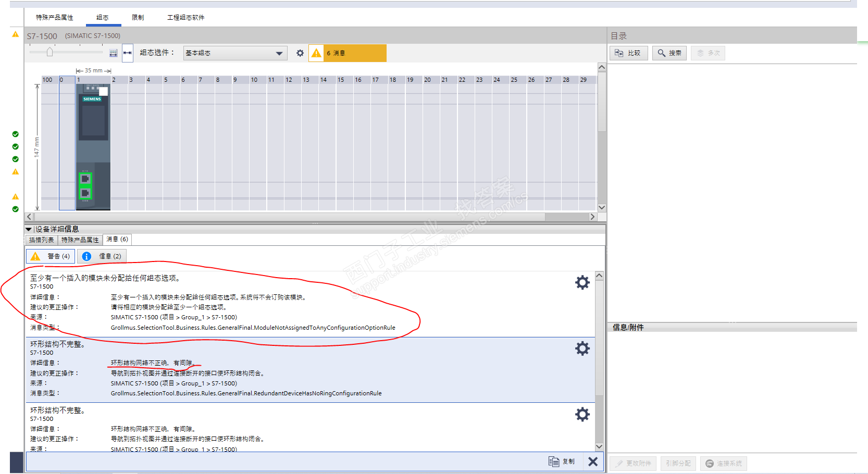The width and height of the screenshot is (868, 474).
Task: Click the 连接系统 button
Action: click(724, 464)
